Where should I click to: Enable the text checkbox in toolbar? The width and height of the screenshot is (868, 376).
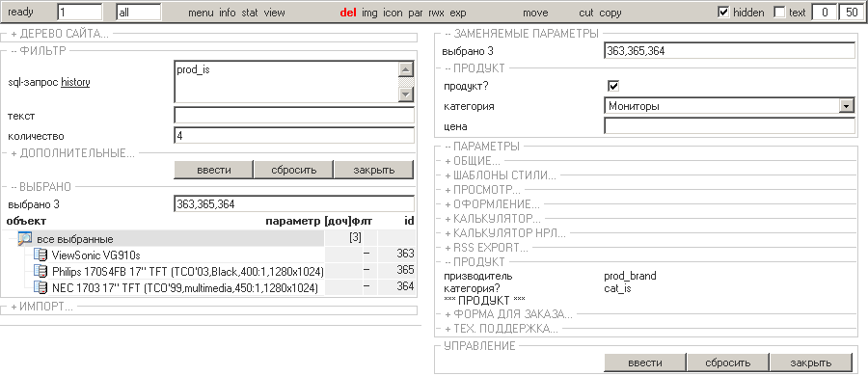[x=779, y=13]
